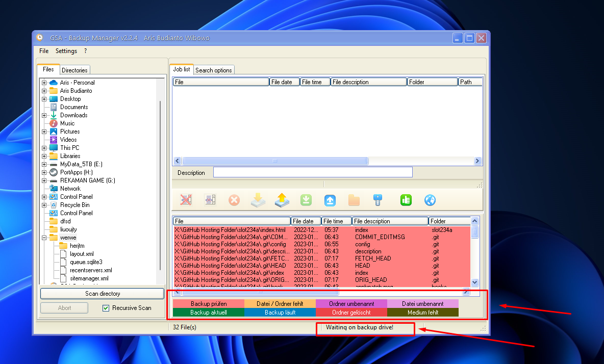Viewport: 604px width, 364px height.
Task: Select layout.xml in the tree
Action: point(82,254)
